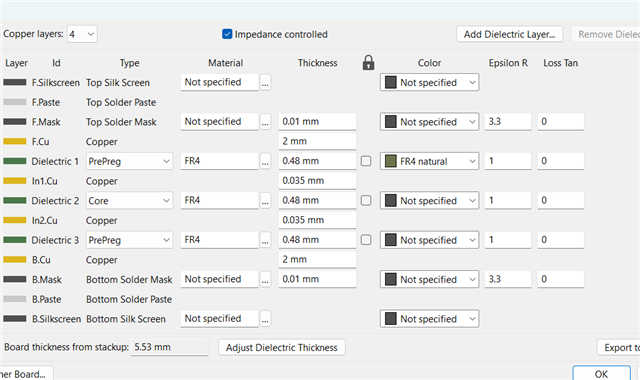Viewport: 640px width, 380px height.
Task: Confirm the dialog with OK
Action: (601, 373)
